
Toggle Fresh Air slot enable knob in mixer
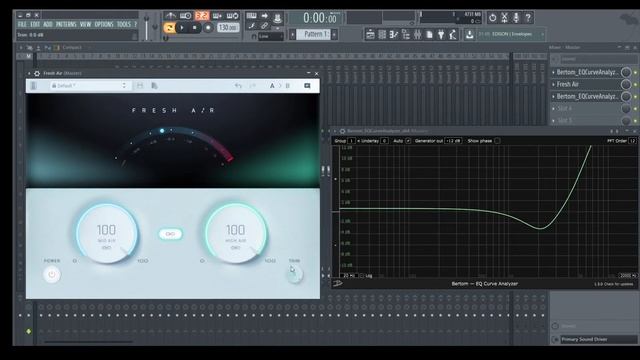point(626,84)
